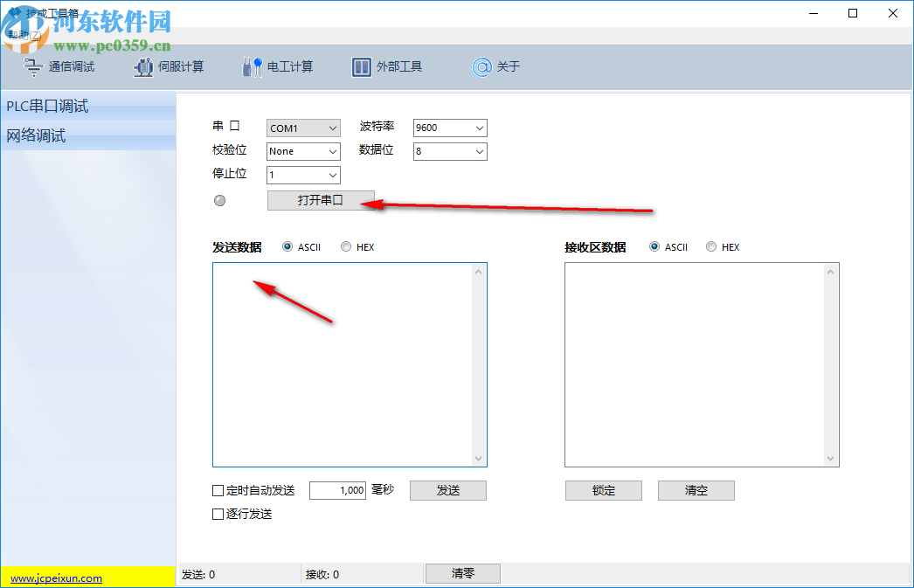Check the 逐行发送 option
This screenshot has height=588, width=914.
click(x=218, y=514)
